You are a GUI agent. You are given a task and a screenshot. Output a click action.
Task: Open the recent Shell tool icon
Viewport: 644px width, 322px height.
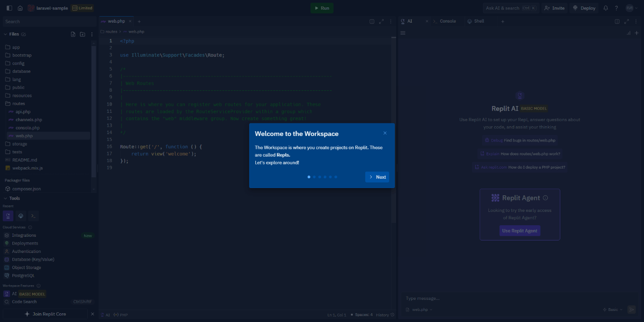(21, 216)
